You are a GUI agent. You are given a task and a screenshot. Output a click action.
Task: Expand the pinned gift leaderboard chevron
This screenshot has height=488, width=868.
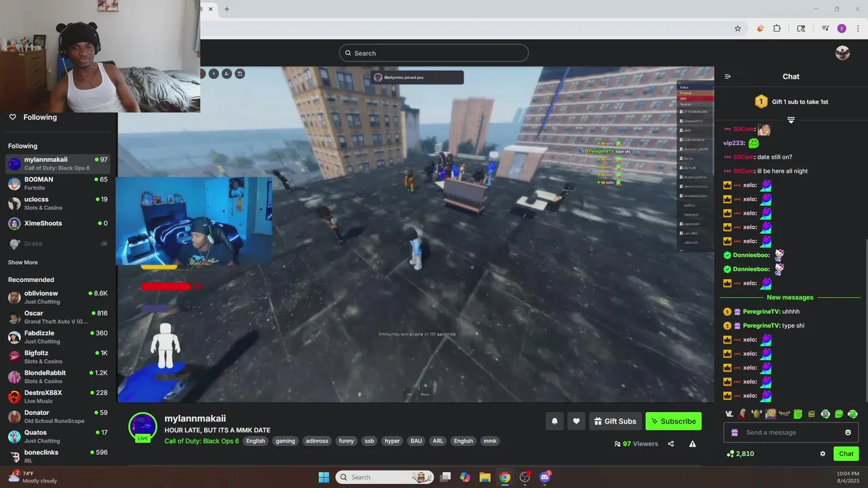click(x=791, y=120)
